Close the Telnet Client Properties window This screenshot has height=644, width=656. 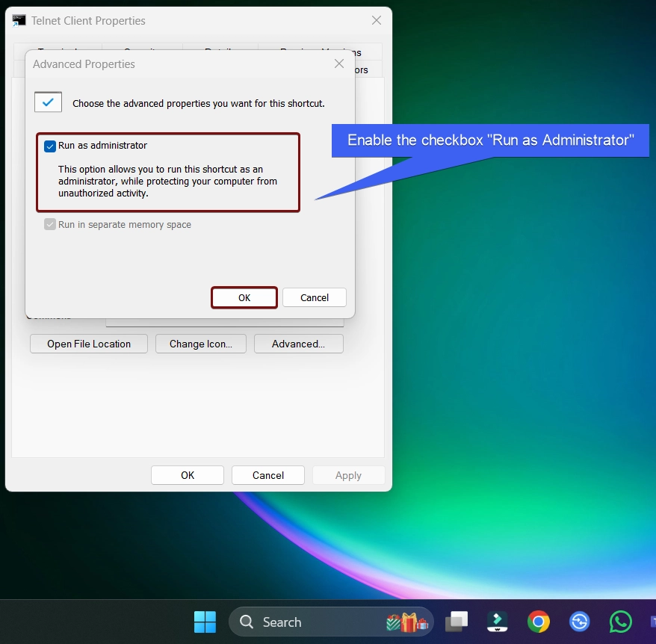pyautogui.click(x=376, y=20)
